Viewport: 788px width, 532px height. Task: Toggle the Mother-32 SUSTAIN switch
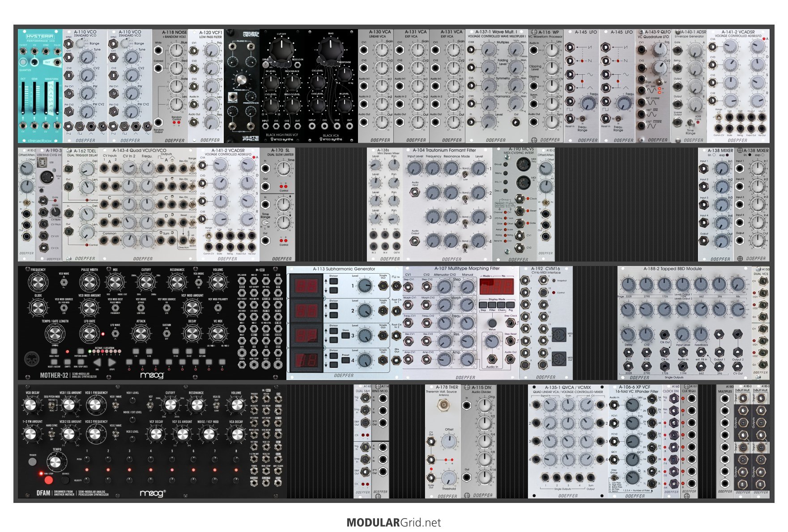coord(166,334)
